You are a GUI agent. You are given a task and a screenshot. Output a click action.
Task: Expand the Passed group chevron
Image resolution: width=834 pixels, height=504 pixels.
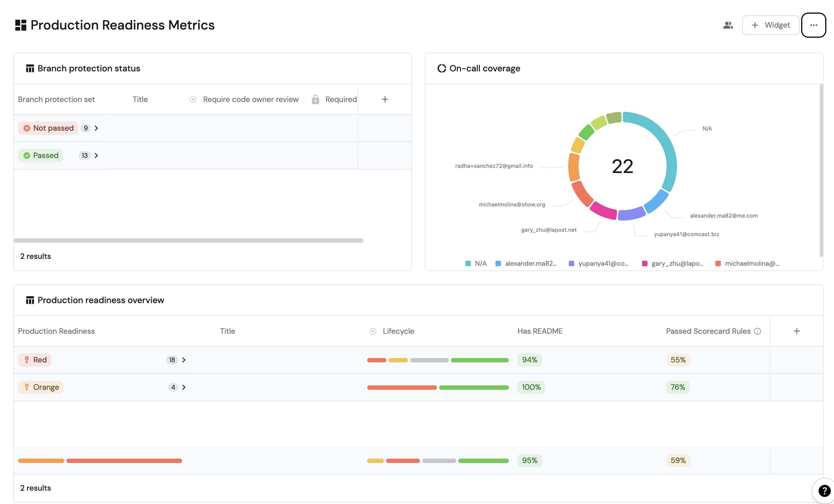[97, 156]
